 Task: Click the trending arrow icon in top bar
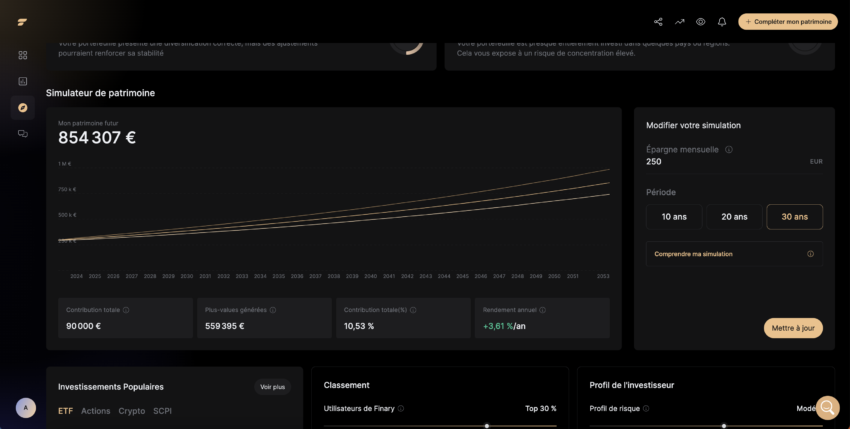(679, 22)
